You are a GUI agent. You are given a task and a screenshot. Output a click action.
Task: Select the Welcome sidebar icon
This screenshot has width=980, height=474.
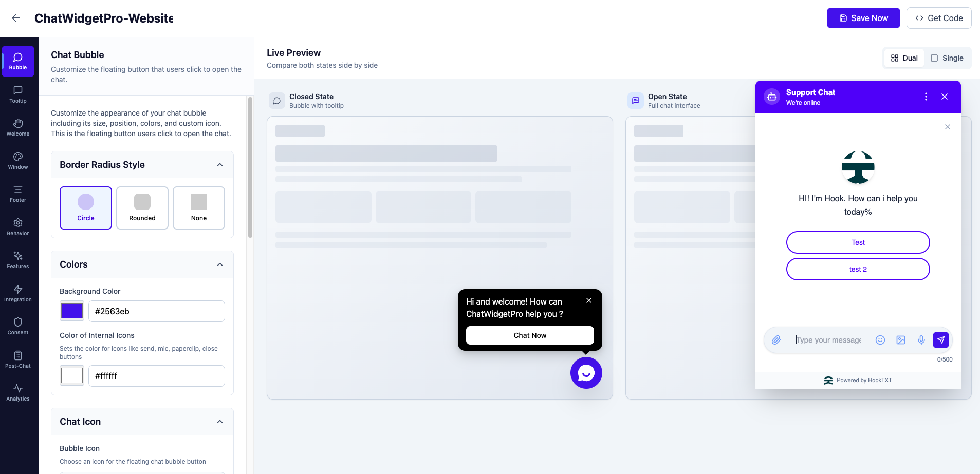(18, 128)
